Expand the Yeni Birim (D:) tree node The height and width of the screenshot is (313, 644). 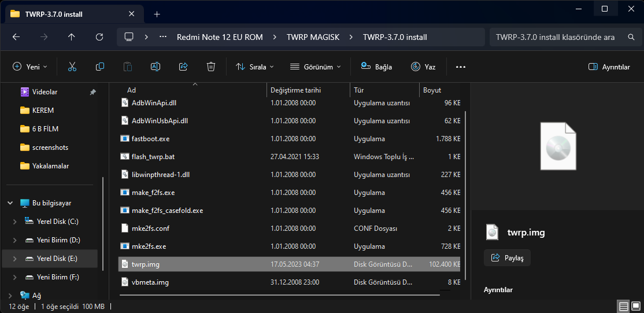[x=15, y=240]
